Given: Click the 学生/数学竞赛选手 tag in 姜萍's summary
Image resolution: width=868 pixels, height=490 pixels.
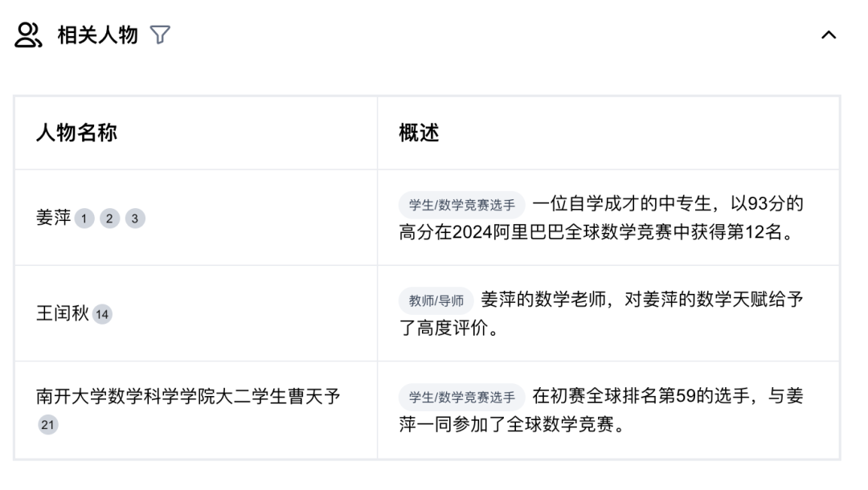Looking at the screenshot, I should pyautogui.click(x=461, y=204).
